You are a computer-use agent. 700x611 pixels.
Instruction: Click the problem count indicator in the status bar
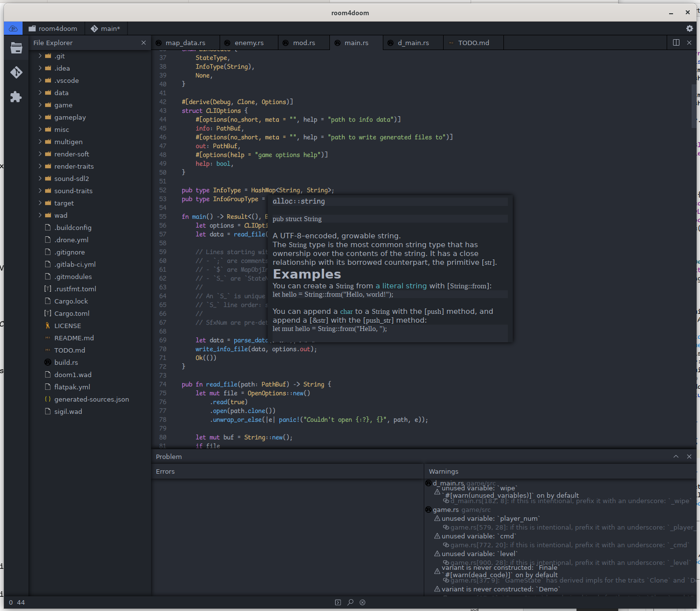pos(15,602)
